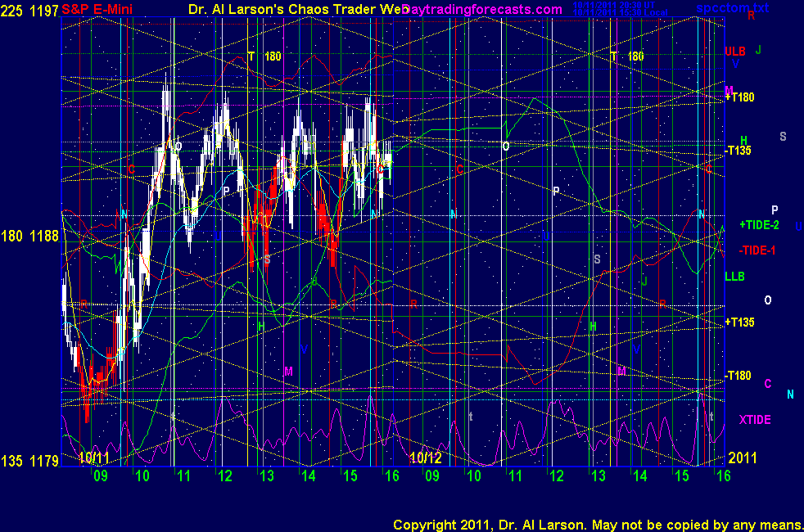Click the 10/11 date label on time axis
Viewport: 804px width, 532px height.
94,458
